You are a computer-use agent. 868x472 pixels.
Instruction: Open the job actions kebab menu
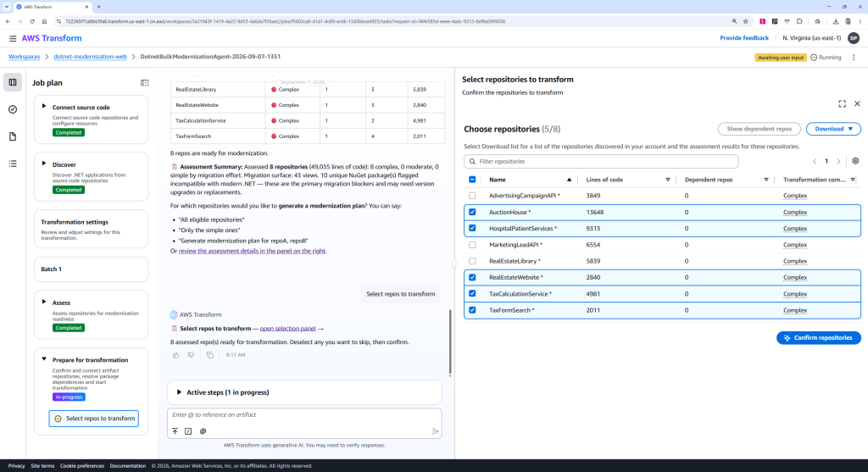[x=854, y=58]
